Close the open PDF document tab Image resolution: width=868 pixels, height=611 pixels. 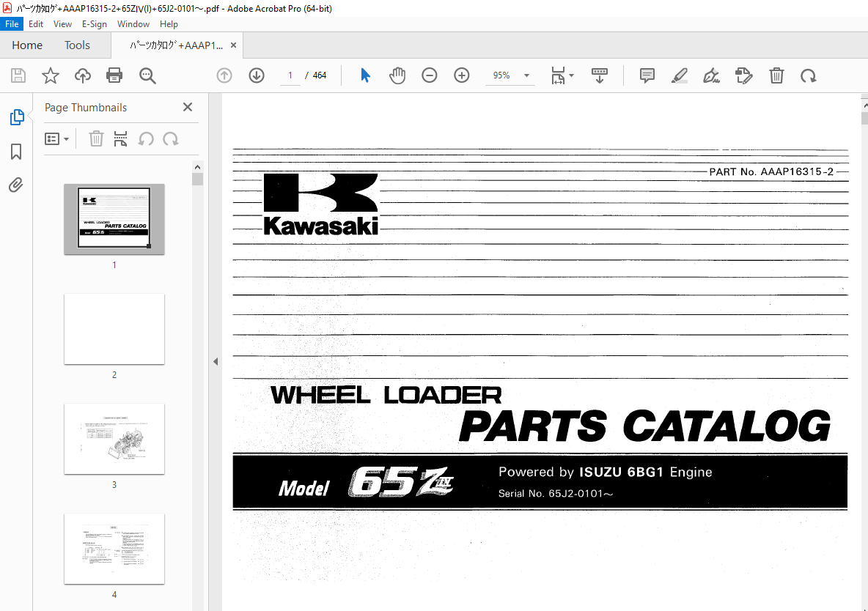click(x=234, y=45)
